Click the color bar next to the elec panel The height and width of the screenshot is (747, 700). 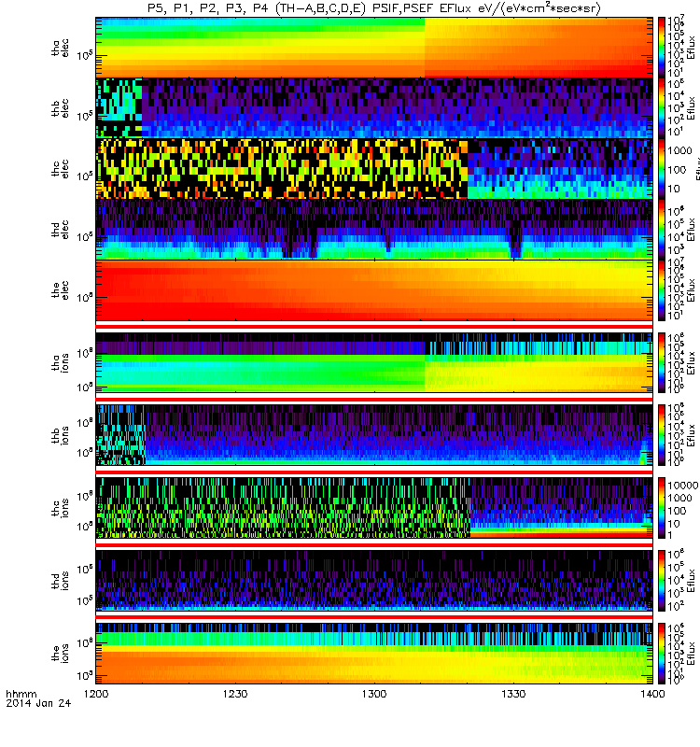coord(662,289)
